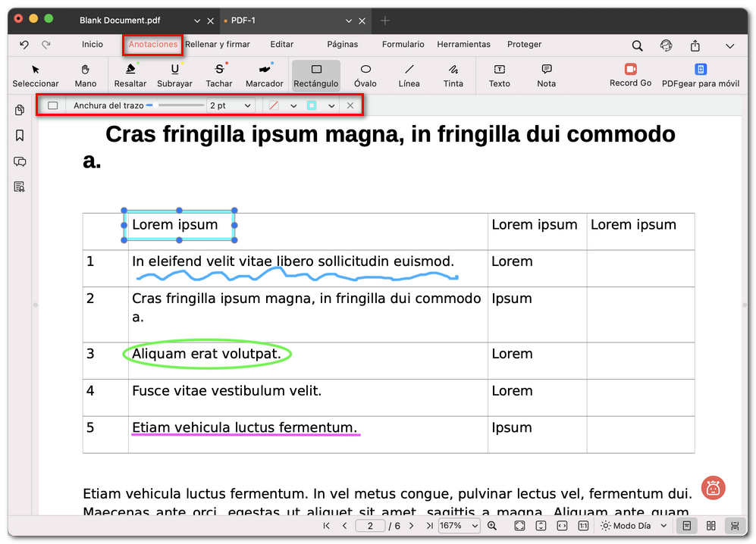Select the Óvalo annotation tool
Viewport: 756px width, 544px height.
pos(365,76)
